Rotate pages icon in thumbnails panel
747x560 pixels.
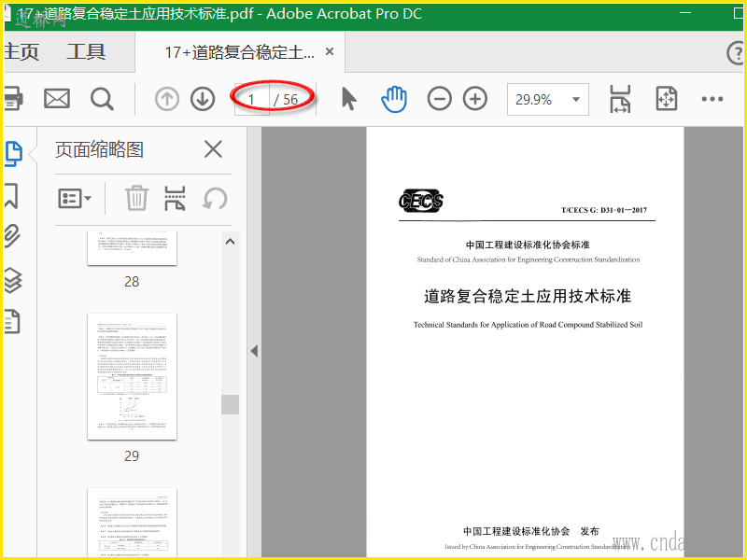(x=215, y=199)
